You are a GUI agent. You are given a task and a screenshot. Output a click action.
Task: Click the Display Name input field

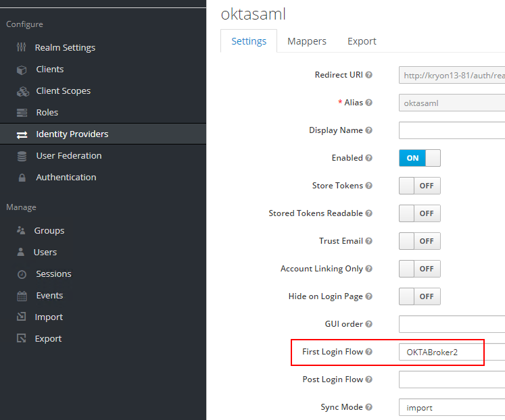(452, 130)
